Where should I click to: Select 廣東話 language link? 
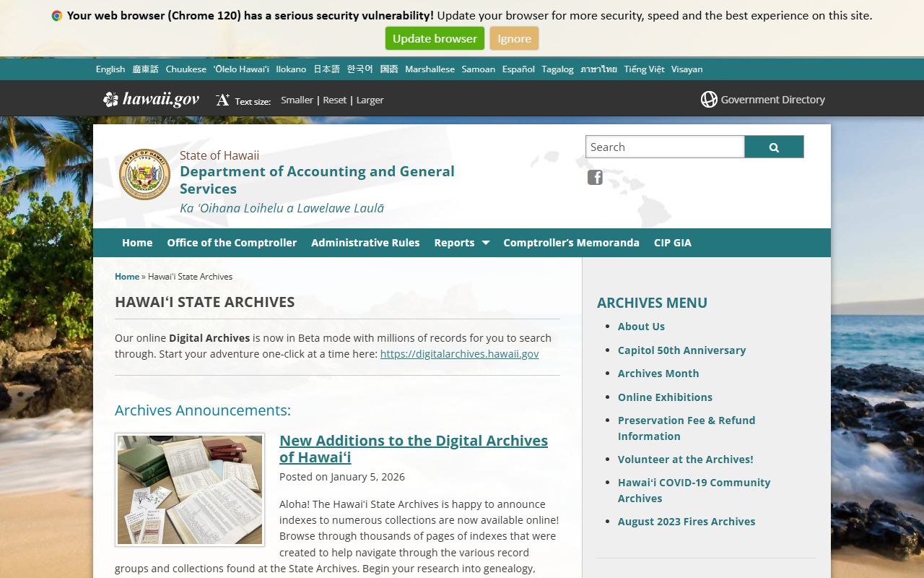coord(145,69)
